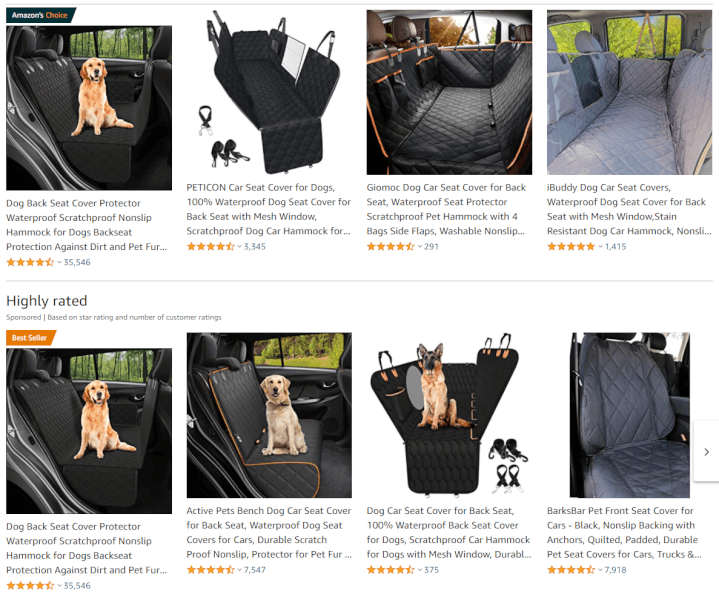Click the iBuddy gray seat cover image
Screen dimensions: 719x600
(x=630, y=92)
